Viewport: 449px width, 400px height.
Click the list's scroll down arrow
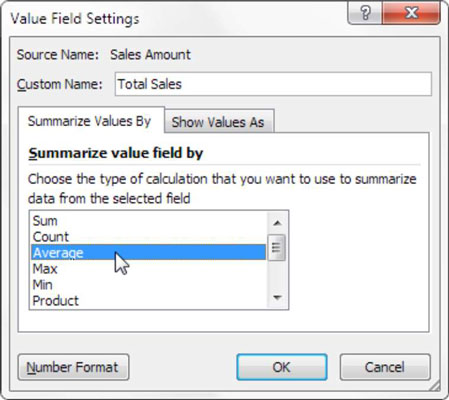point(277,297)
